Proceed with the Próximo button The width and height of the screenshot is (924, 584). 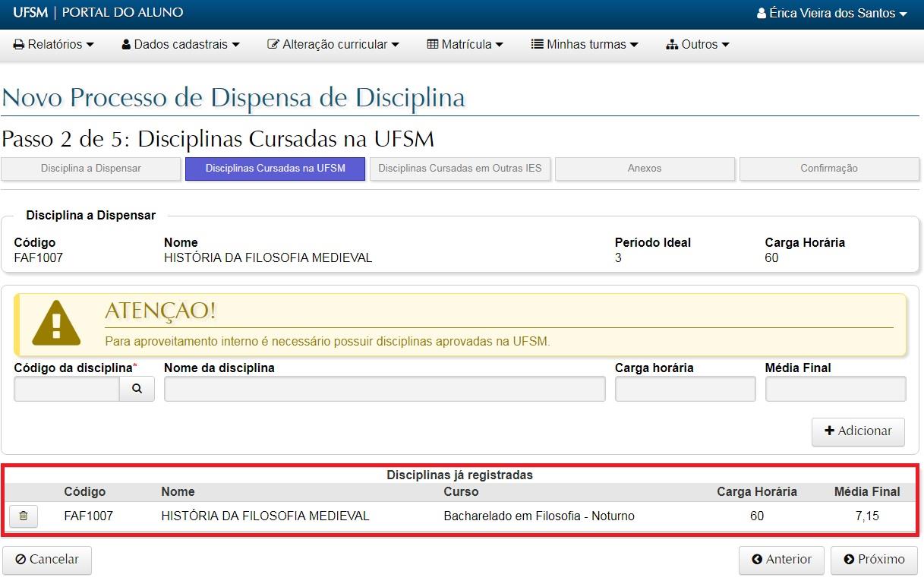[874, 560]
